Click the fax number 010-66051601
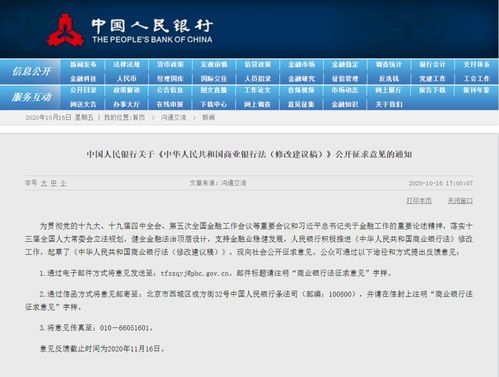 point(124,328)
